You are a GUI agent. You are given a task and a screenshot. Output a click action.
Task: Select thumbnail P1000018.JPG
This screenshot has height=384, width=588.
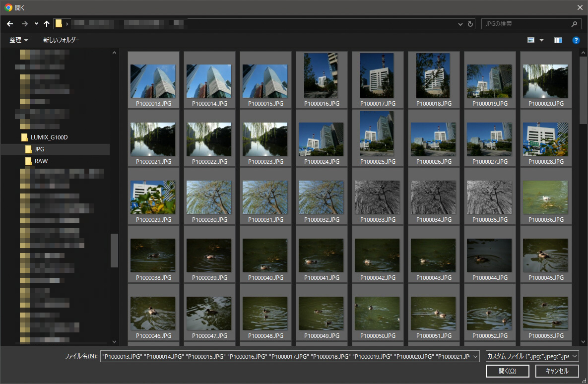[x=434, y=80]
